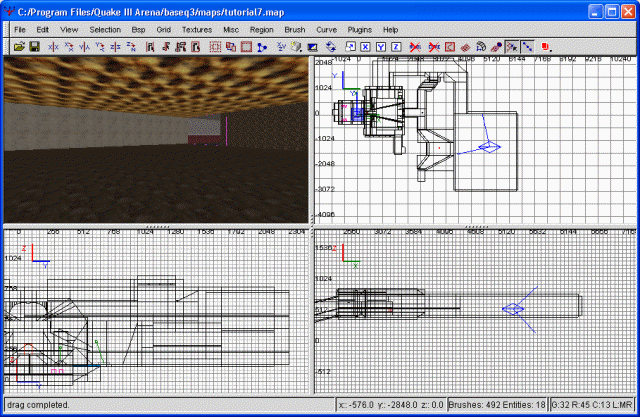Rotate selection around the X axis
Viewport: 640px width, 417px height.
pos(69,47)
